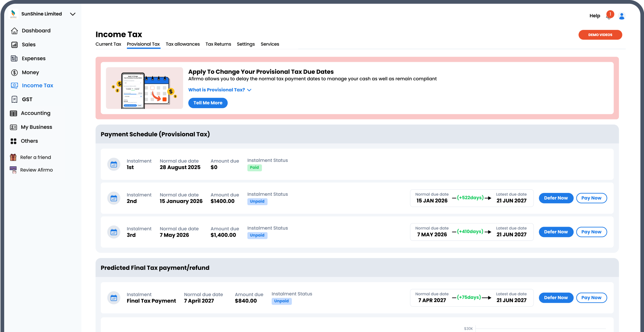This screenshot has height=332, width=644.
Task: Click the 3rd instalment calendar icon
Action: click(114, 232)
